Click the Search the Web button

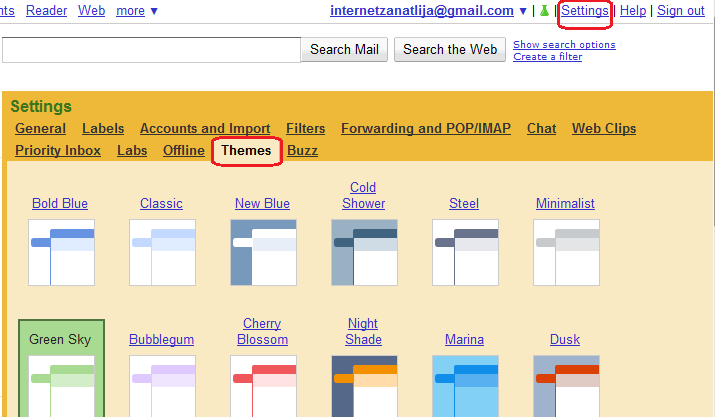click(450, 49)
